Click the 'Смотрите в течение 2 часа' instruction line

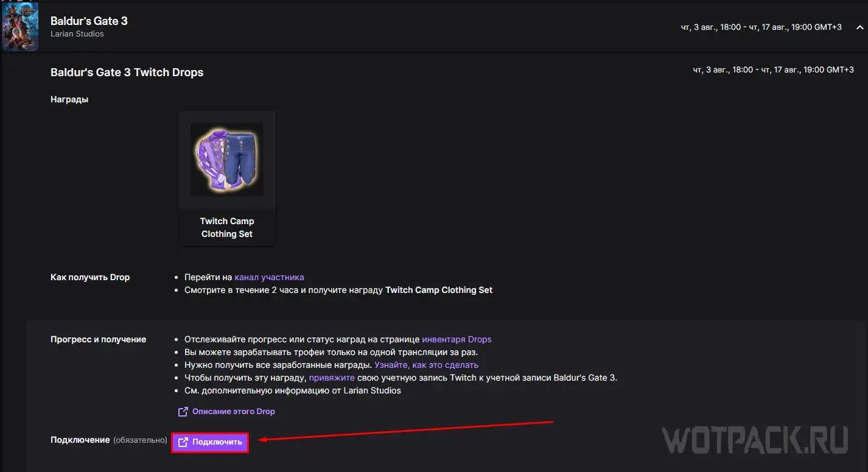tap(338, 290)
